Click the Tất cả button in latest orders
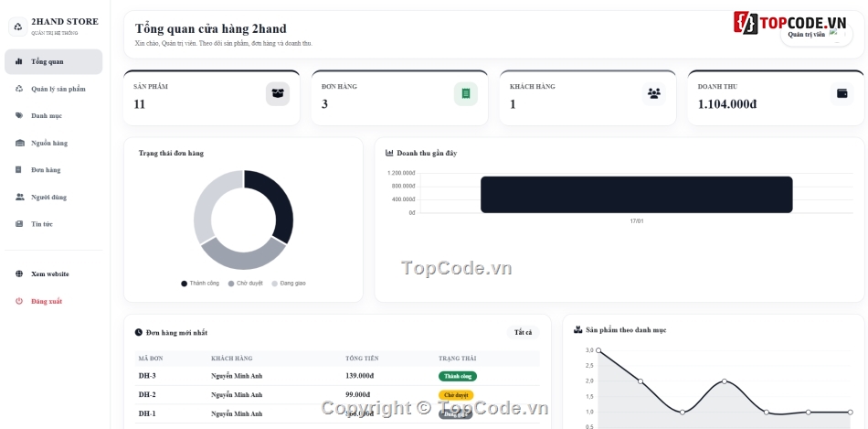The height and width of the screenshot is (429, 868). click(523, 333)
